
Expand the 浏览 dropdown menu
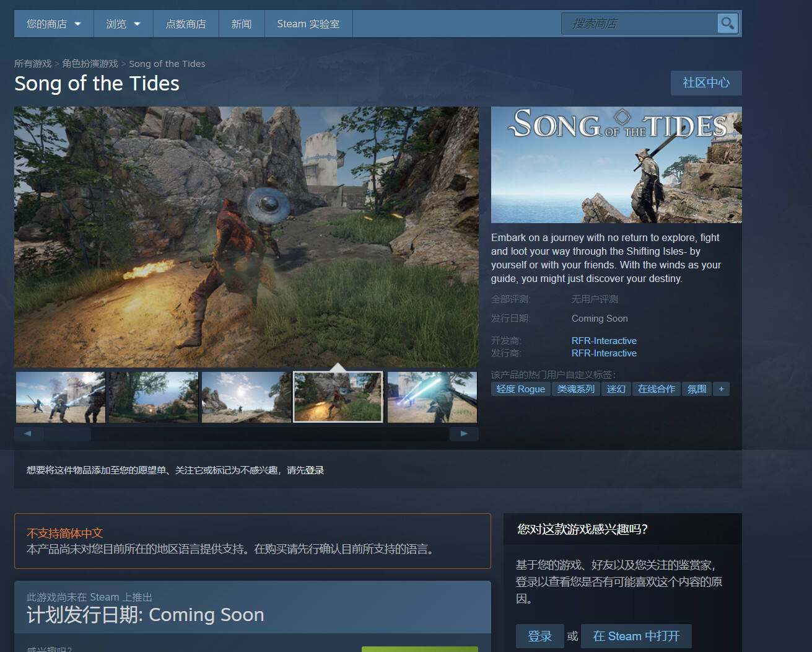click(x=123, y=24)
